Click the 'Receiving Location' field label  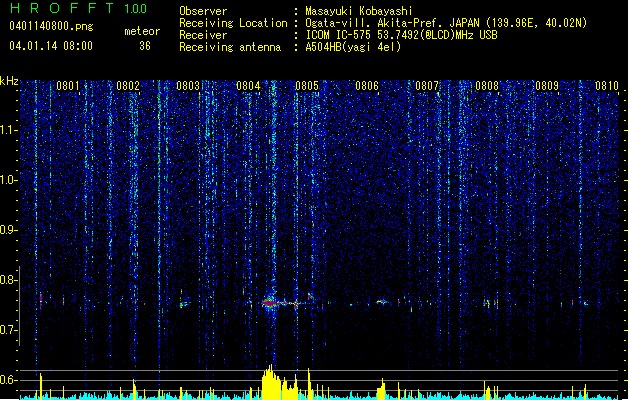[x=233, y=23]
